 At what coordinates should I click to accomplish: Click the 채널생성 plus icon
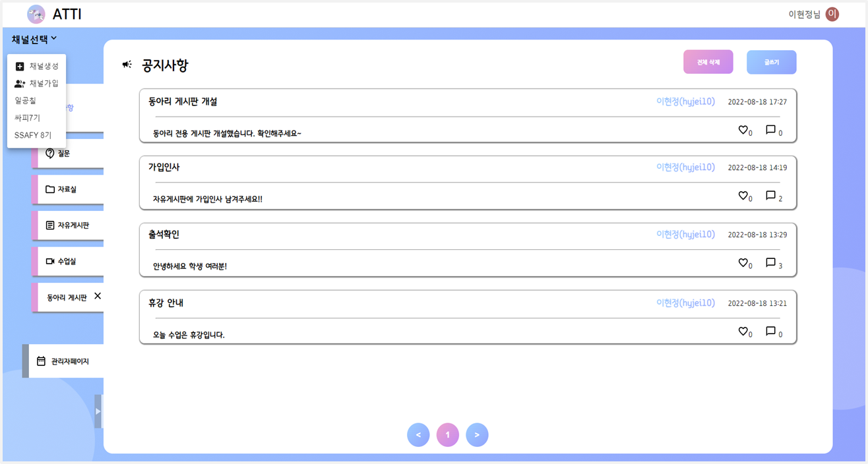pyautogui.click(x=19, y=66)
